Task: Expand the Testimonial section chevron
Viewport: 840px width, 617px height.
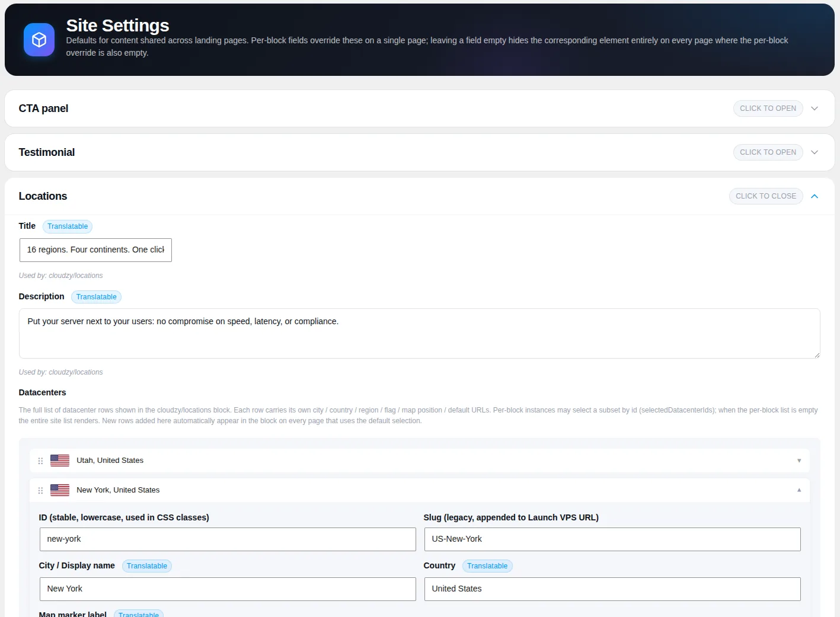Action: click(x=815, y=152)
